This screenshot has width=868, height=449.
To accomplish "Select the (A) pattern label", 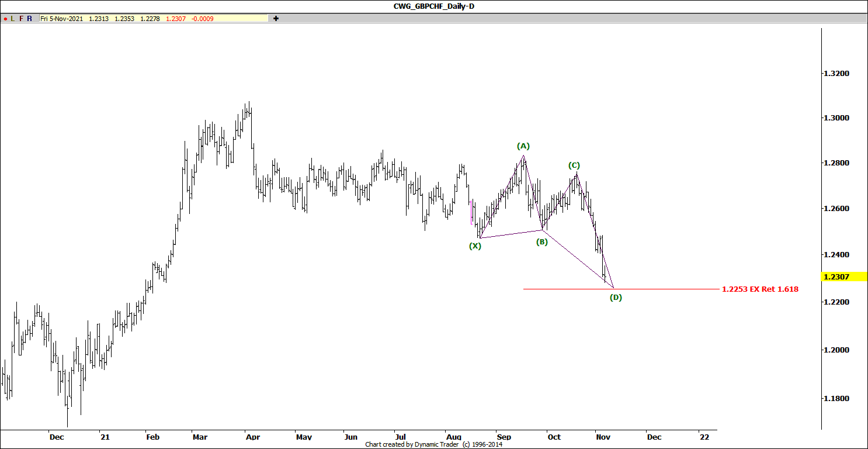I will [523, 146].
